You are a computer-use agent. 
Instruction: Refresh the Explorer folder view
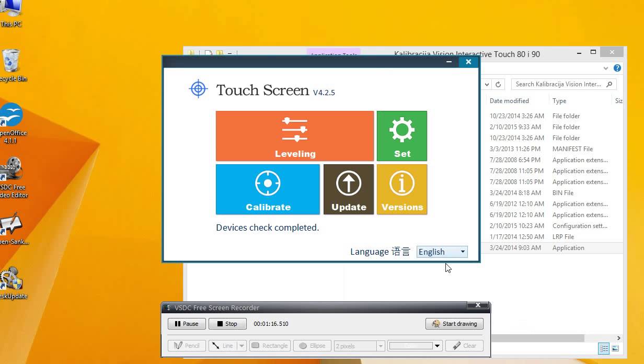point(498,84)
